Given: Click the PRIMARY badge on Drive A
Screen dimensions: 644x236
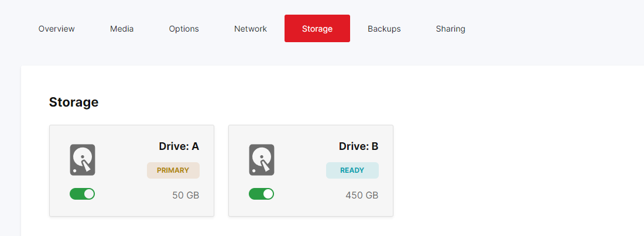Looking at the screenshot, I should (173, 170).
